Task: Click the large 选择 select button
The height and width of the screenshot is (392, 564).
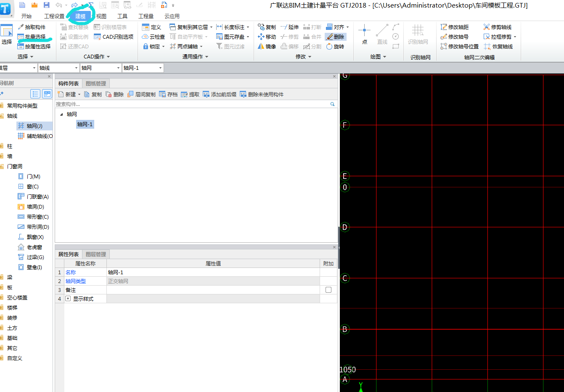Action: click(x=7, y=35)
